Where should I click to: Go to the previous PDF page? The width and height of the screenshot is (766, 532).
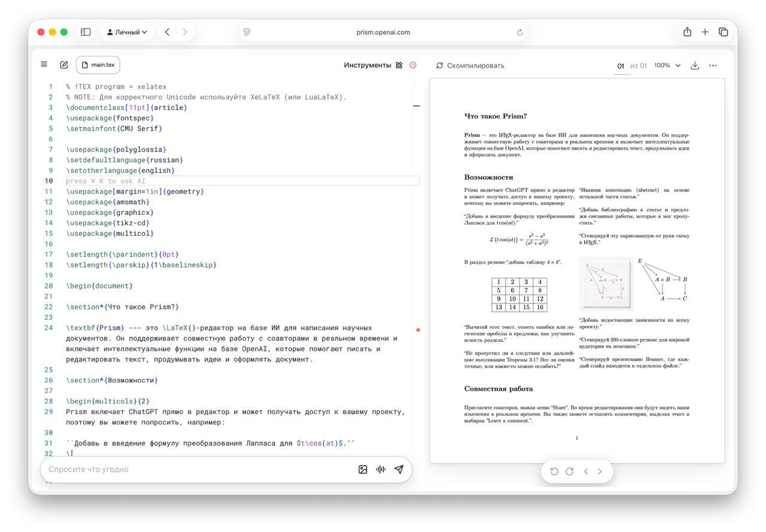click(x=586, y=472)
